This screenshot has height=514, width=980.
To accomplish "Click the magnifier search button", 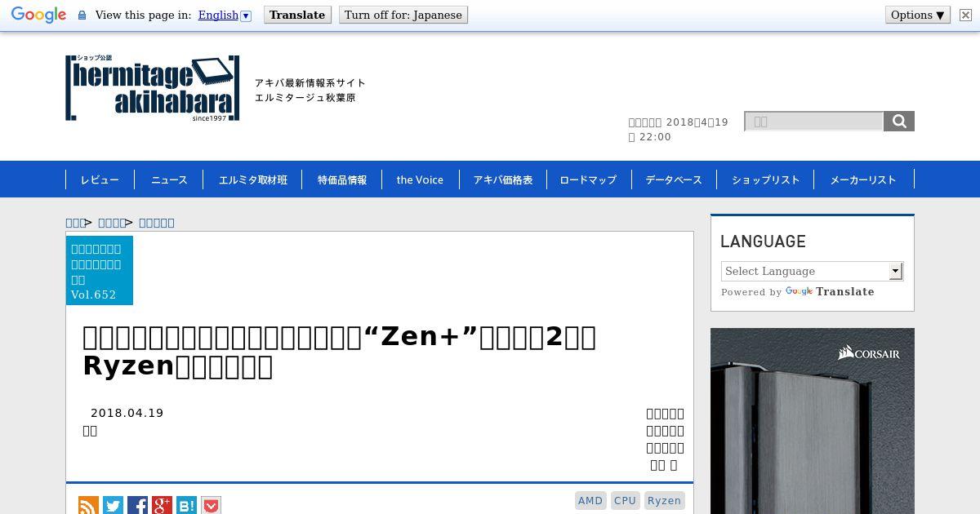I will [x=899, y=122].
